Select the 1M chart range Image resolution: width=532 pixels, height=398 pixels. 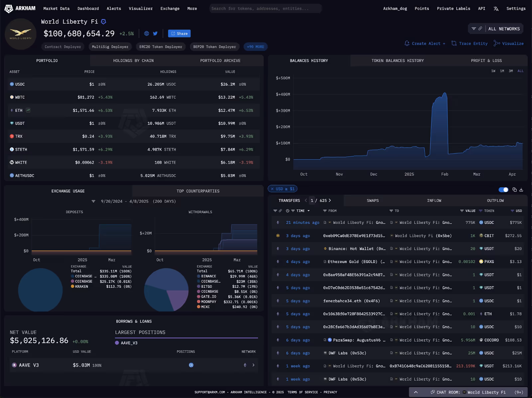[502, 71]
